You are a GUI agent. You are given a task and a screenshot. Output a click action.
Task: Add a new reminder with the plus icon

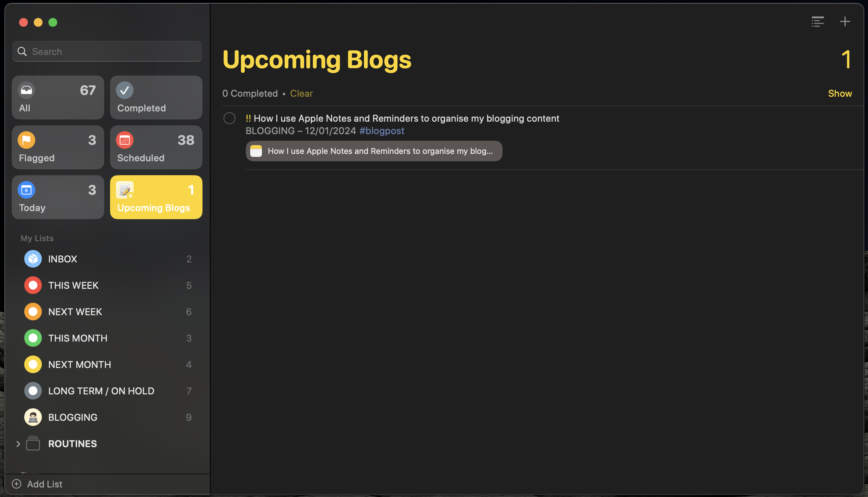coord(845,21)
